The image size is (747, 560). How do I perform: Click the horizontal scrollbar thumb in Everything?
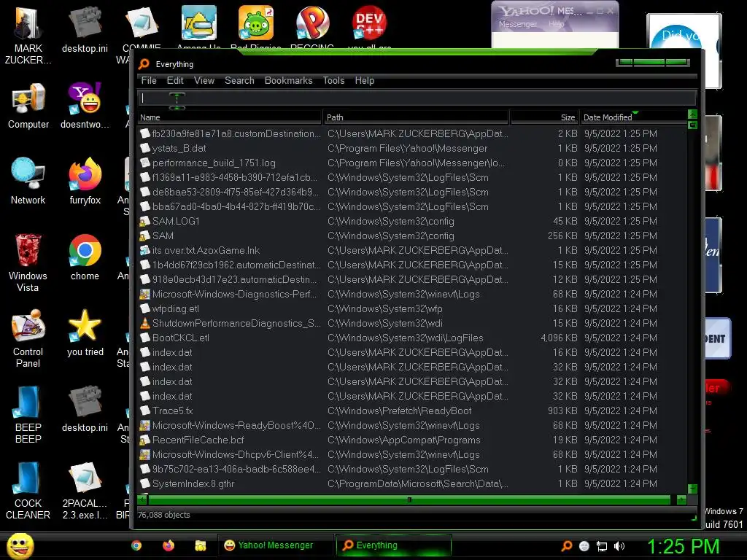(x=409, y=499)
